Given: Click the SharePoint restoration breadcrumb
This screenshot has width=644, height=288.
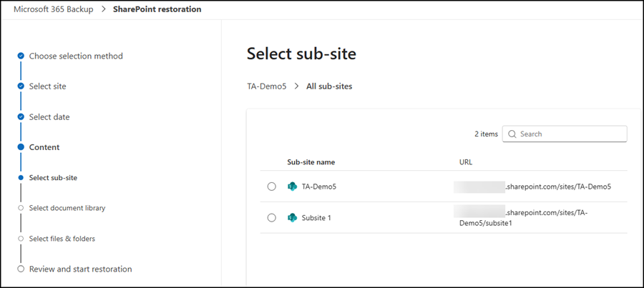Looking at the screenshot, I should coord(157,9).
